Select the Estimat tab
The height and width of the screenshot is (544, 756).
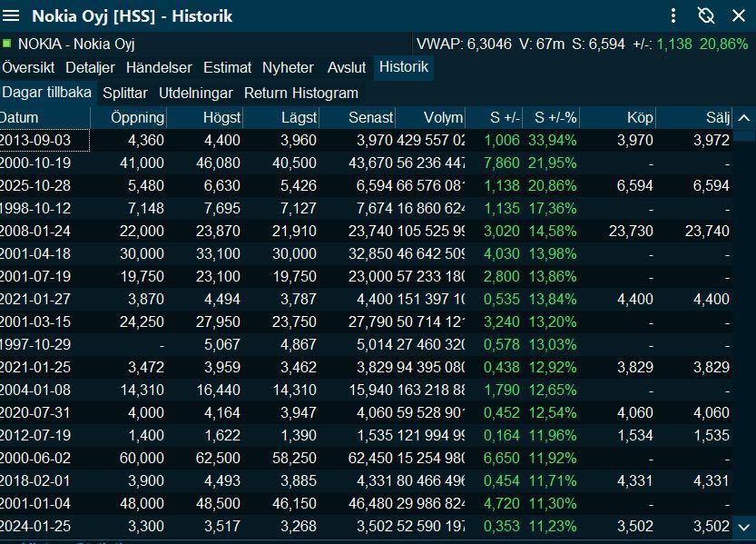[227, 67]
